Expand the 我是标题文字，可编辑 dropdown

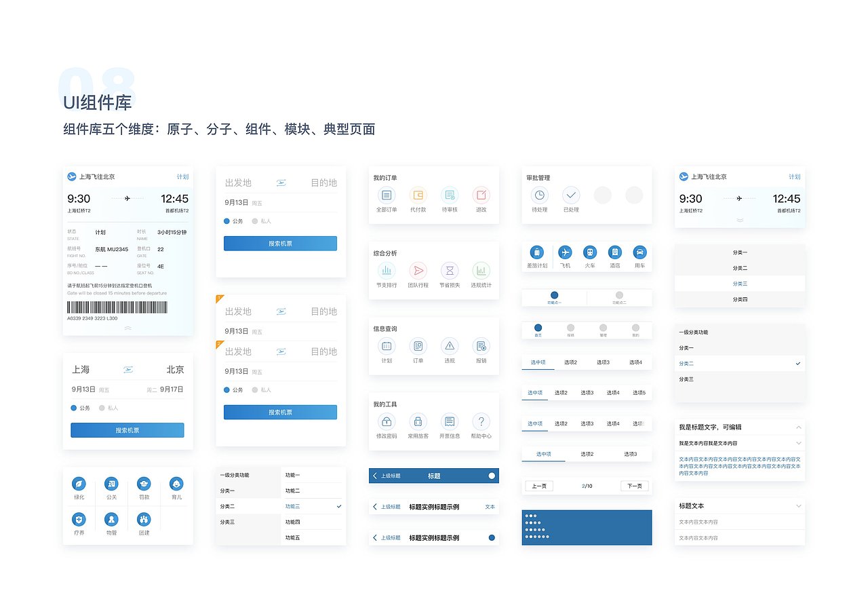pyautogui.click(x=799, y=427)
